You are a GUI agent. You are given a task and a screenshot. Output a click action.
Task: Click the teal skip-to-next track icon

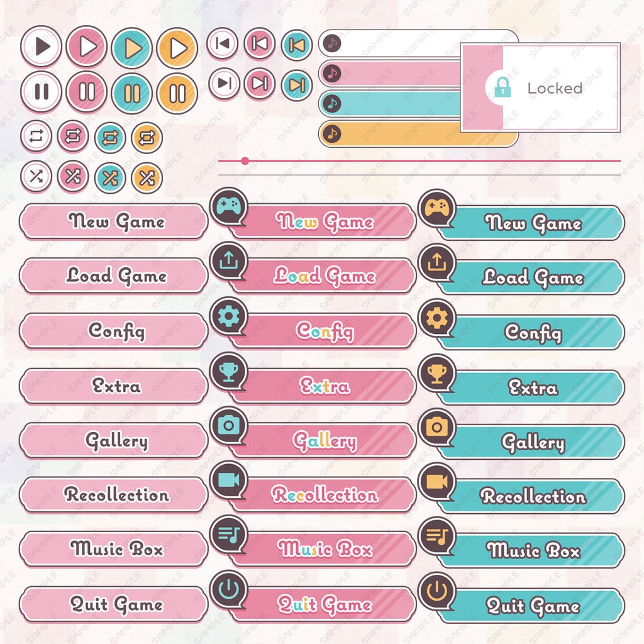[297, 84]
